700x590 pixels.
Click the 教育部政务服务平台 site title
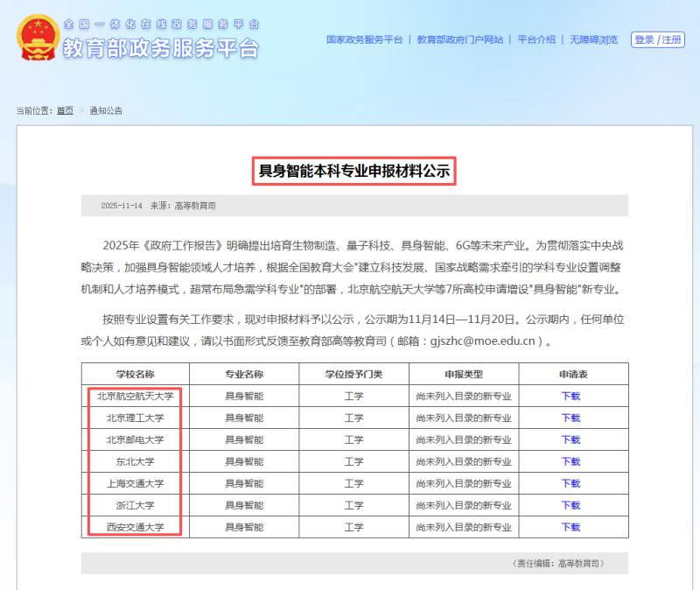(161, 49)
